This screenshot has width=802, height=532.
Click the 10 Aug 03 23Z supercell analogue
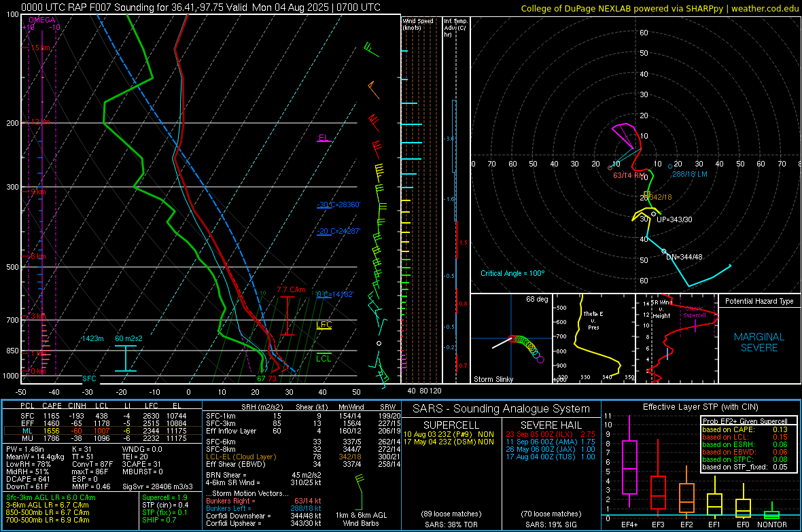tap(449, 434)
